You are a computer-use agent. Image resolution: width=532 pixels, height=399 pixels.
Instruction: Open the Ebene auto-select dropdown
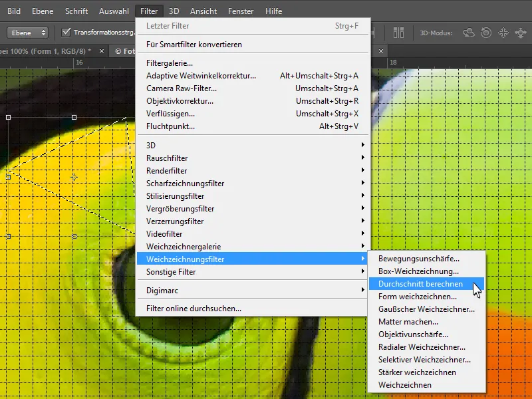coord(27,33)
